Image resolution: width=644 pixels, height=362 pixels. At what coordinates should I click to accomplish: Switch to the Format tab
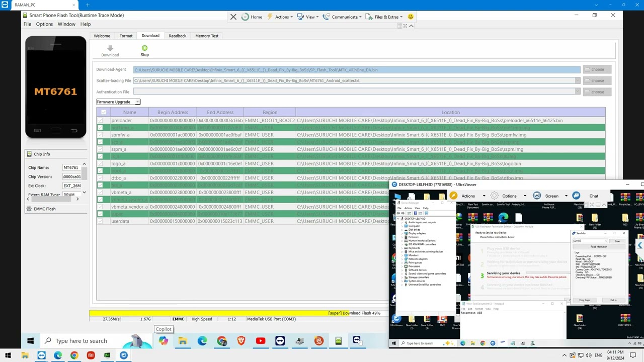tap(126, 36)
